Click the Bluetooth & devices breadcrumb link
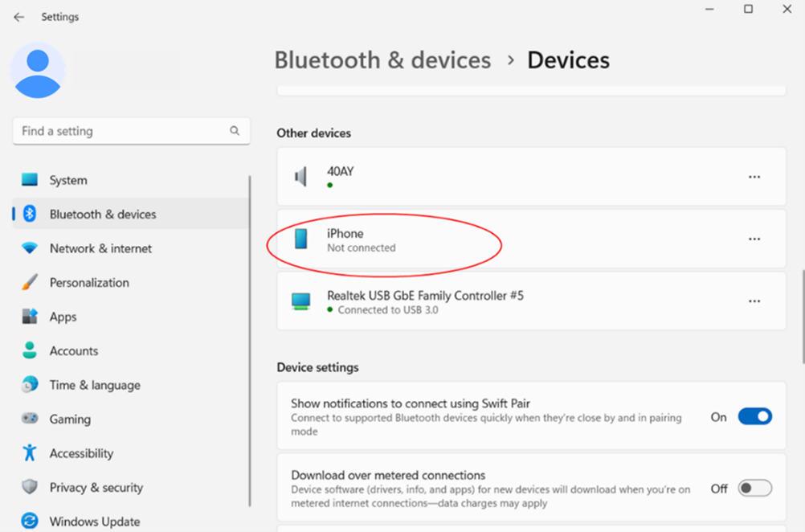The height and width of the screenshot is (532, 805). (x=382, y=60)
